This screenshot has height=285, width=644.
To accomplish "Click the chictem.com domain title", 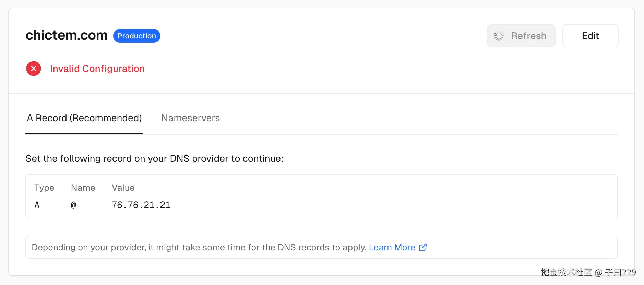I will (x=67, y=35).
